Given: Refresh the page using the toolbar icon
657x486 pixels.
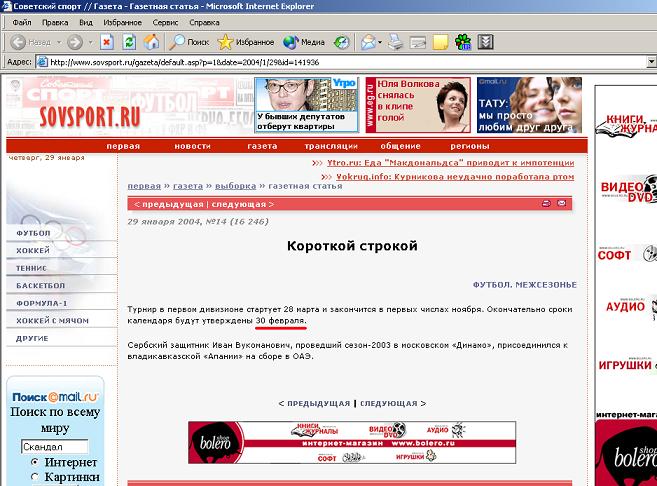Looking at the screenshot, I should click(x=129, y=42).
